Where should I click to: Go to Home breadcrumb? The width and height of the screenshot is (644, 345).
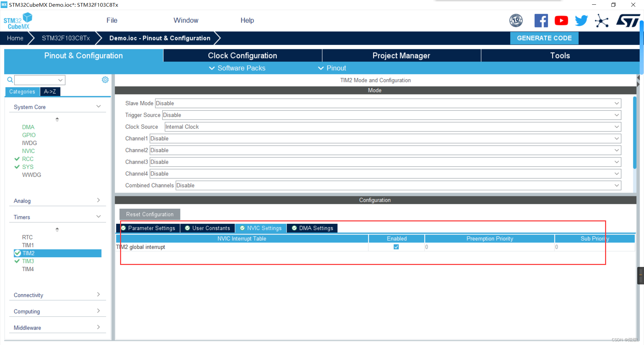click(x=15, y=38)
